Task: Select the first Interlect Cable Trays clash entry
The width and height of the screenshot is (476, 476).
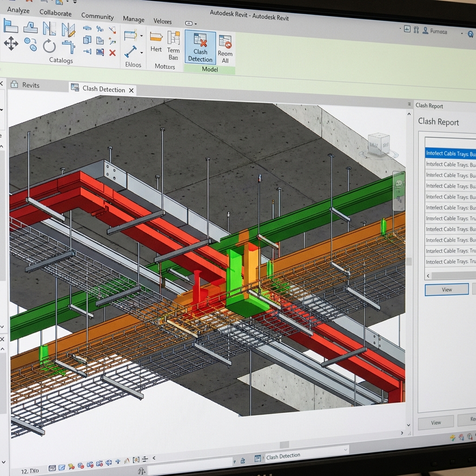Action: point(450,153)
